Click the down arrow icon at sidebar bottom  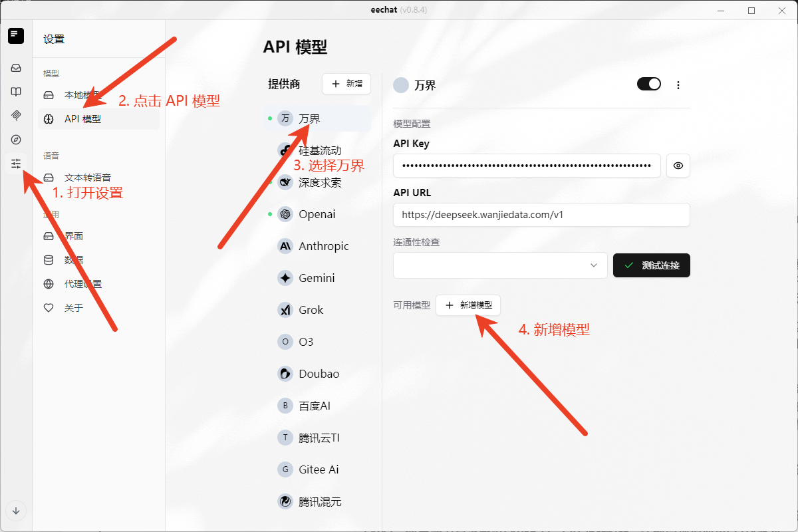pyautogui.click(x=16, y=511)
